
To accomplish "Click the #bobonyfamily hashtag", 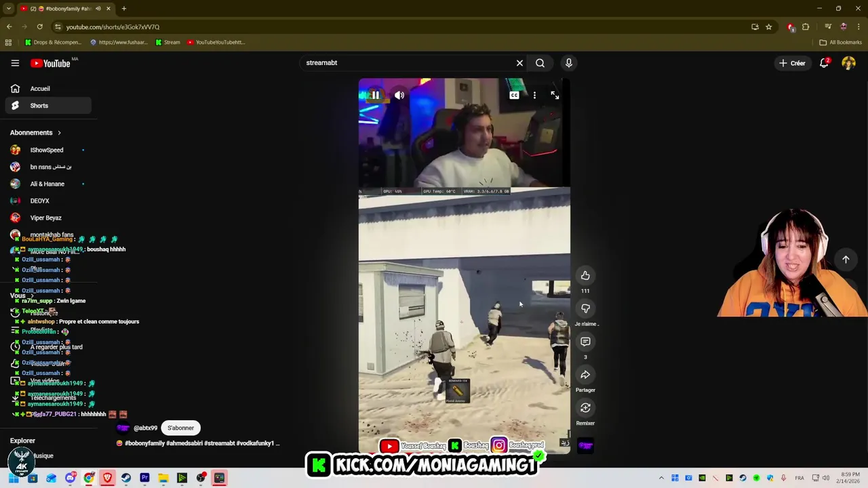I will click(x=144, y=443).
